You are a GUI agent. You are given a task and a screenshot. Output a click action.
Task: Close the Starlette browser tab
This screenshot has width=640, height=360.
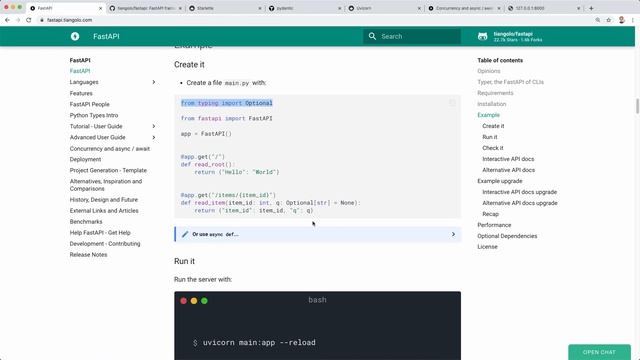pos(260,8)
